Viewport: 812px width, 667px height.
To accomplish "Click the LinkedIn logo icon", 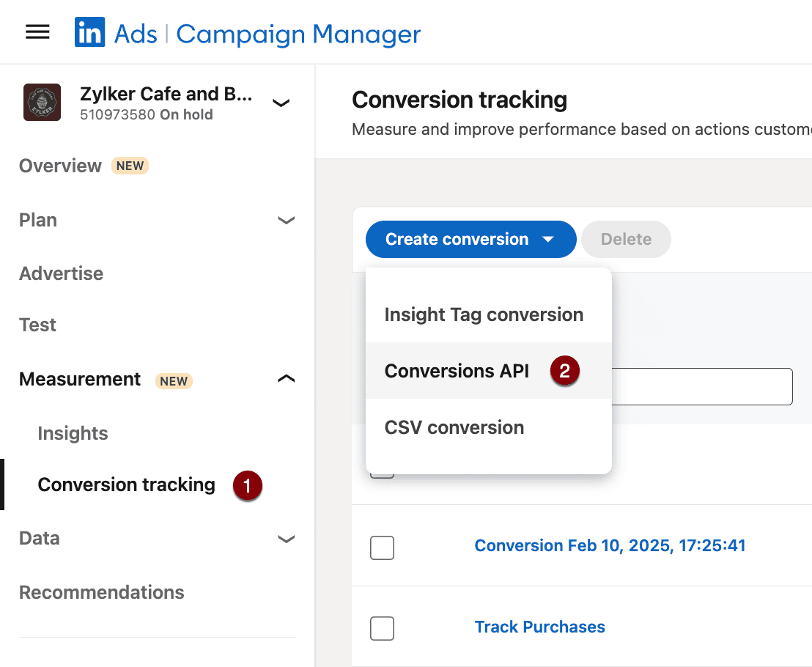I will click(x=89, y=33).
